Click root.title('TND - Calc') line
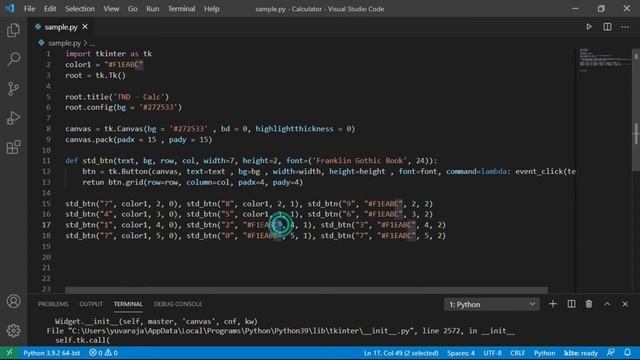The image size is (640, 360). pos(117,97)
